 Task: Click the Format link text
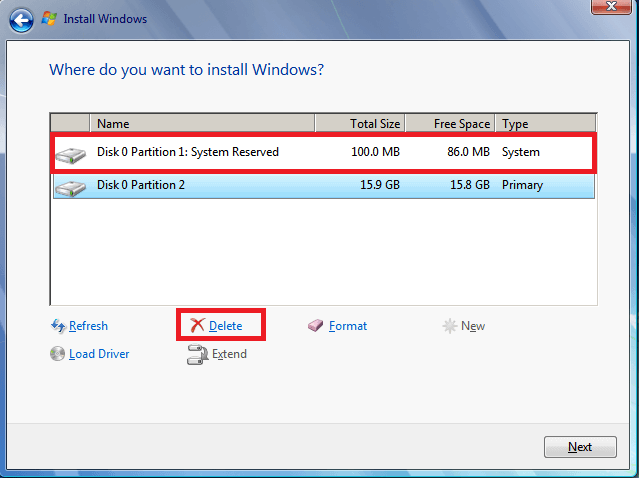coord(348,326)
